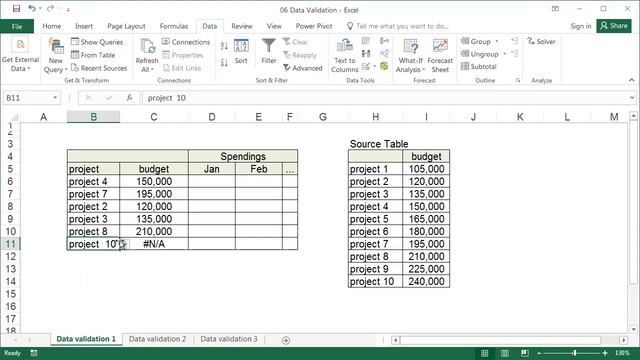Click the Remove Duplicates icon

tap(366, 53)
